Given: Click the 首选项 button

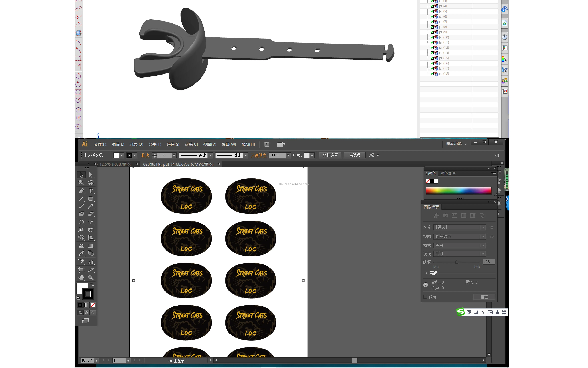Looking at the screenshot, I should tap(355, 155).
